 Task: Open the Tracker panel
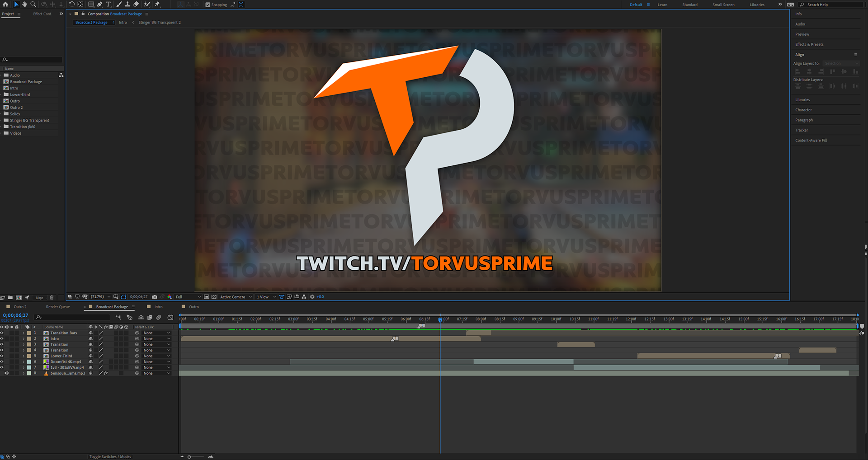(x=802, y=130)
